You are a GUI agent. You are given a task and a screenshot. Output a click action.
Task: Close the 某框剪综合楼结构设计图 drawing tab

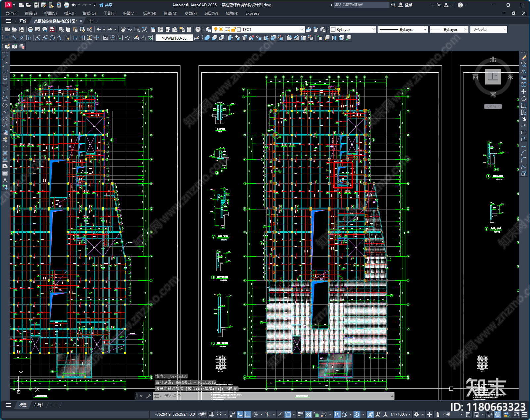pos(81,21)
